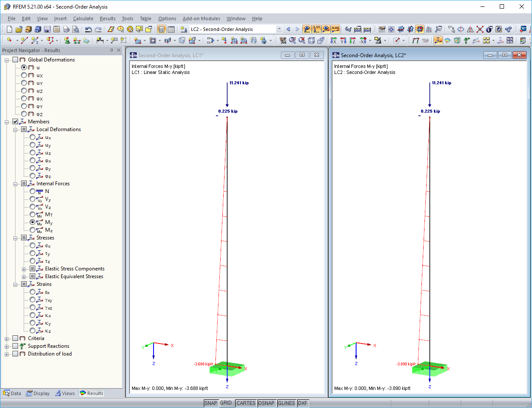532x408 pixels.
Task: Collapse the Internal Forces branch
Action: [x=15, y=183]
